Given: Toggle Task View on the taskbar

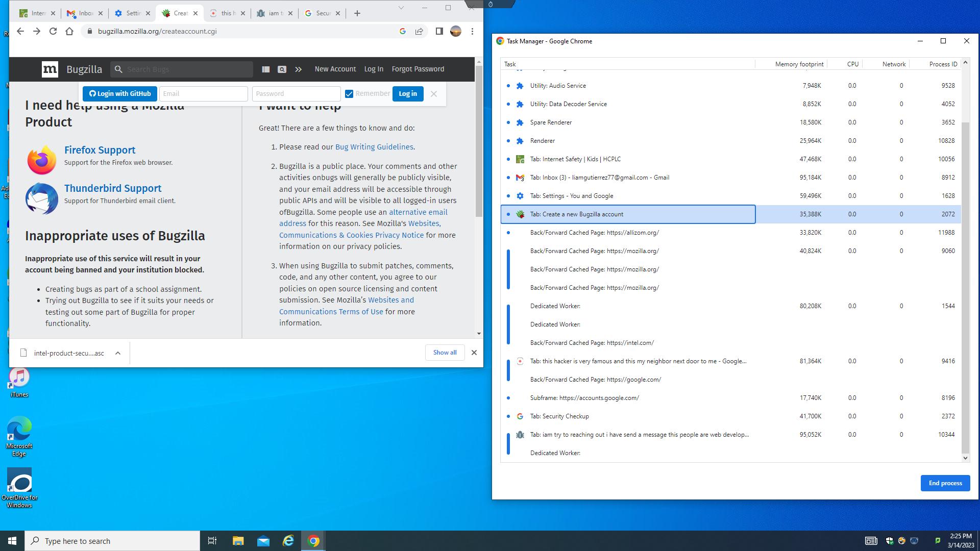Looking at the screenshot, I should click(x=212, y=541).
